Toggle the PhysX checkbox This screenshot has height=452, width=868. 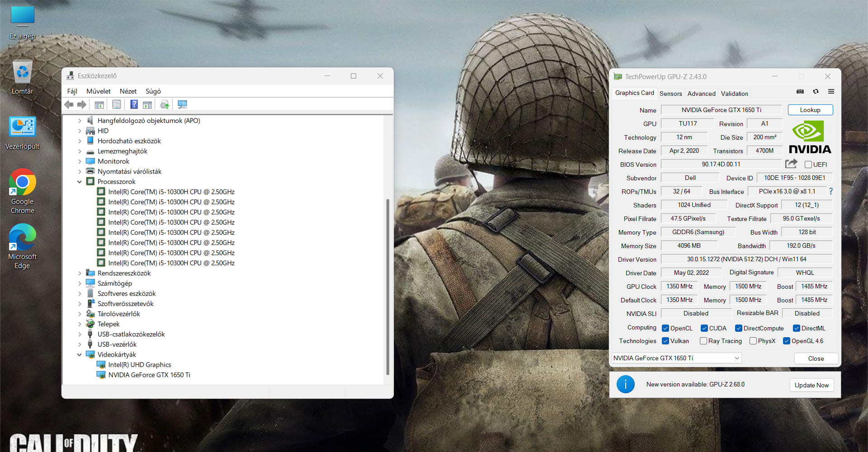[753, 341]
